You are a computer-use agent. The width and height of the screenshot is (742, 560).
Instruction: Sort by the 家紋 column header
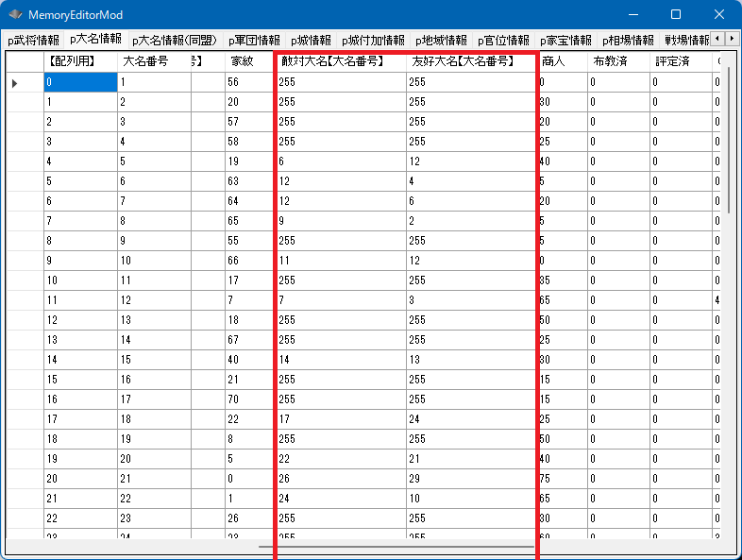click(241, 60)
